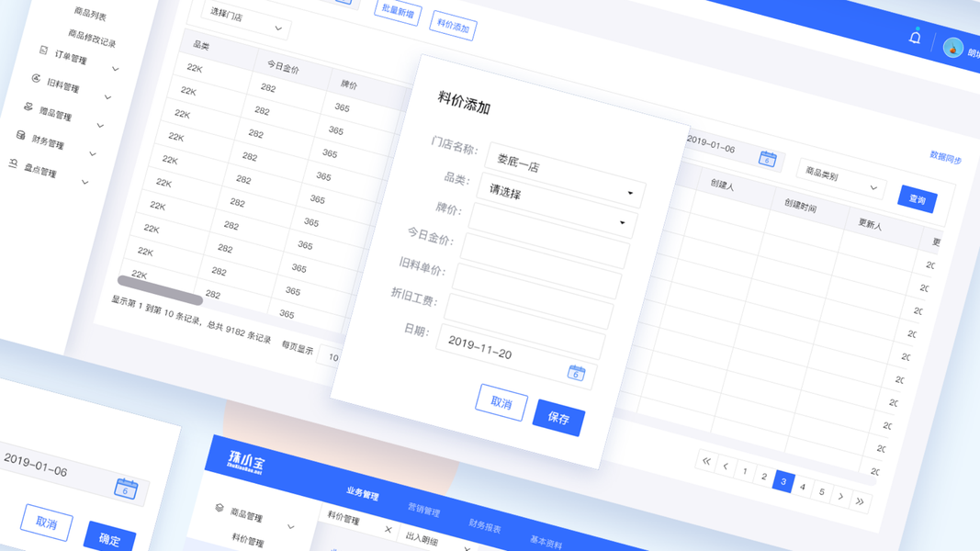The image size is (980, 551).
Task: Open the 商品类别 dropdown
Action: 842,179
